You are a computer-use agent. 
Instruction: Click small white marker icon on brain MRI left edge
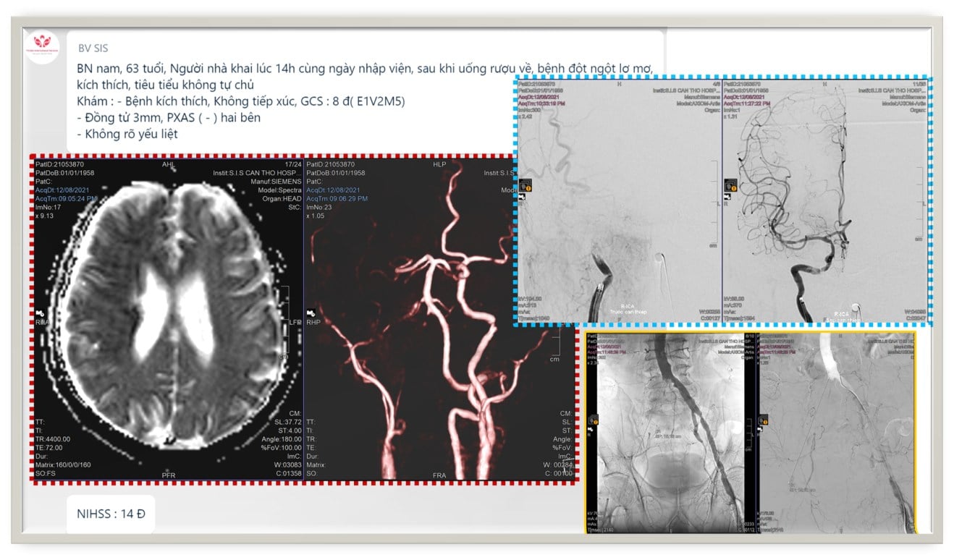(x=41, y=311)
